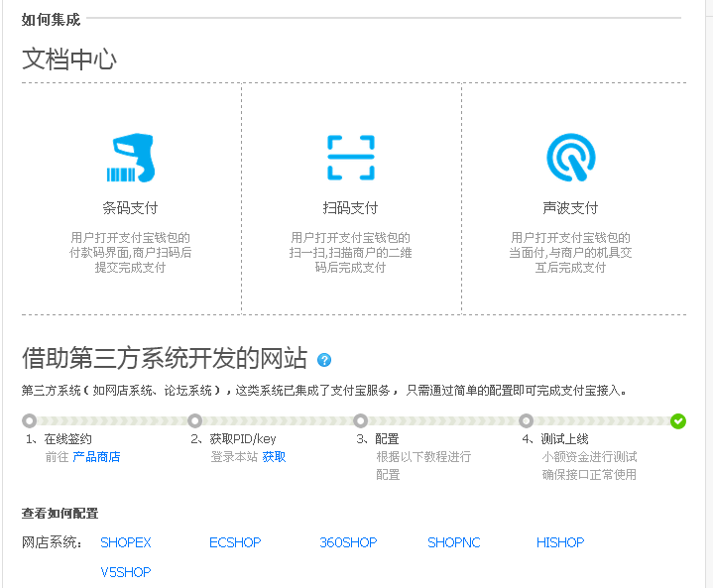Click the 获取 link under step 2
Image resolution: width=713 pixels, height=588 pixels.
point(275,457)
